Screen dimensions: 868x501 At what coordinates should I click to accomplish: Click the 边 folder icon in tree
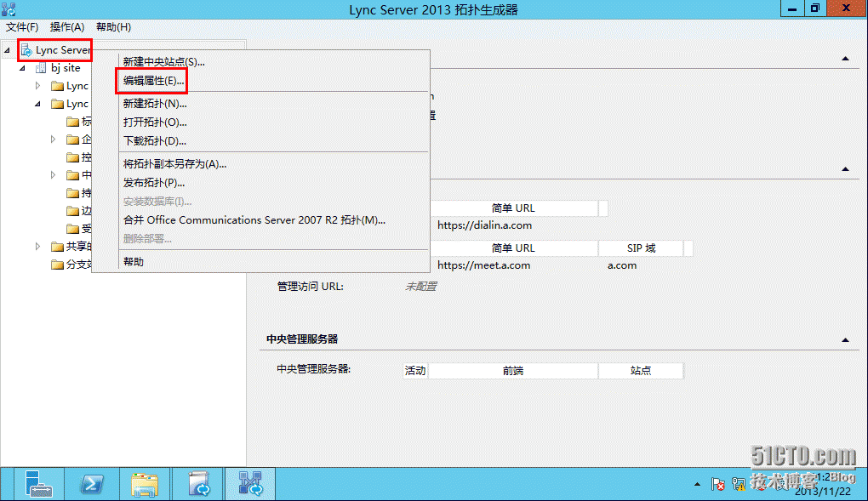point(72,210)
